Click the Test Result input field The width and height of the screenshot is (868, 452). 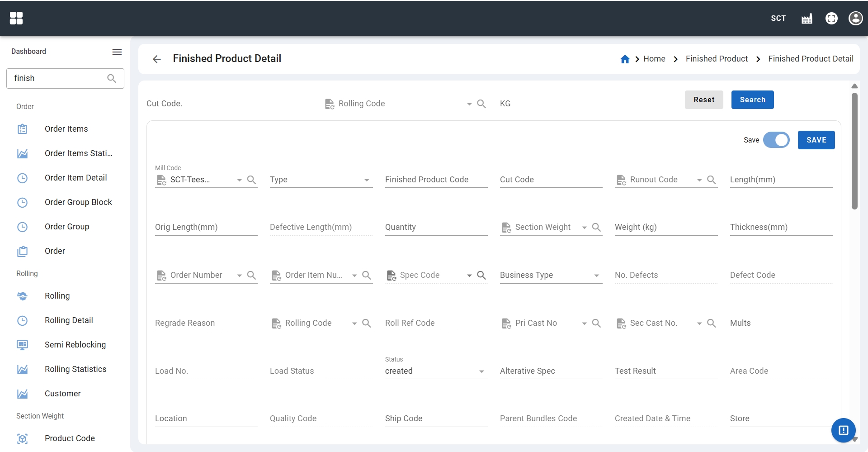(x=666, y=371)
